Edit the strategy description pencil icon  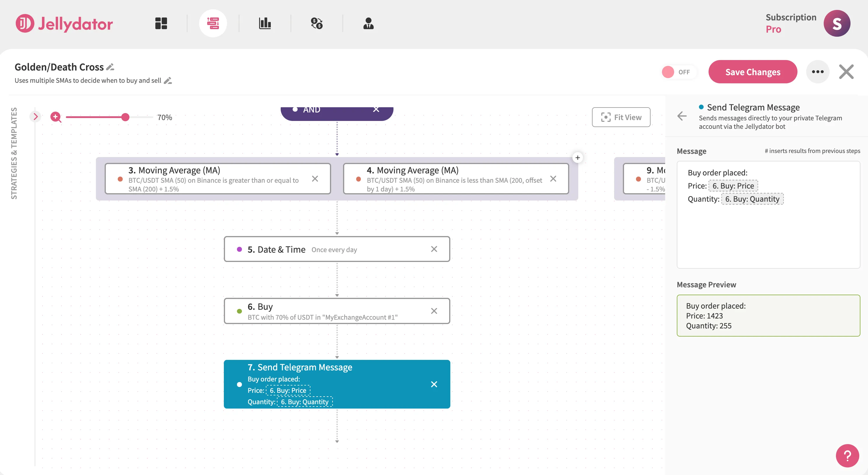(168, 80)
